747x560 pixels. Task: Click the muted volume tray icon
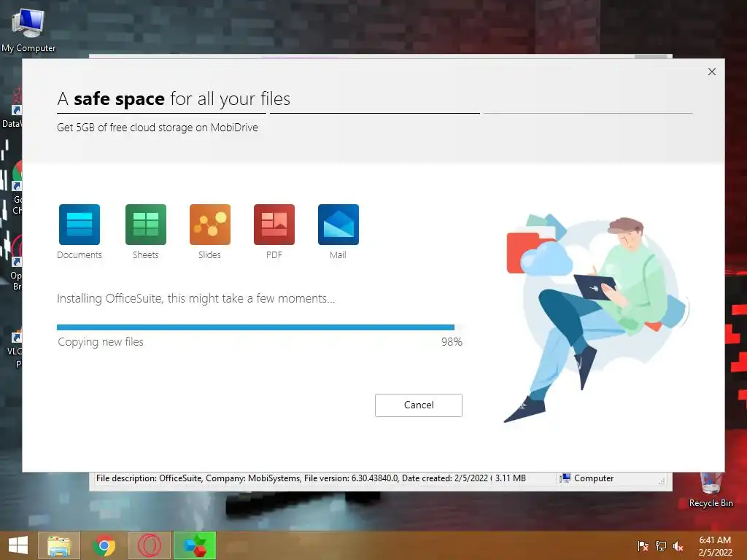(678, 545)
